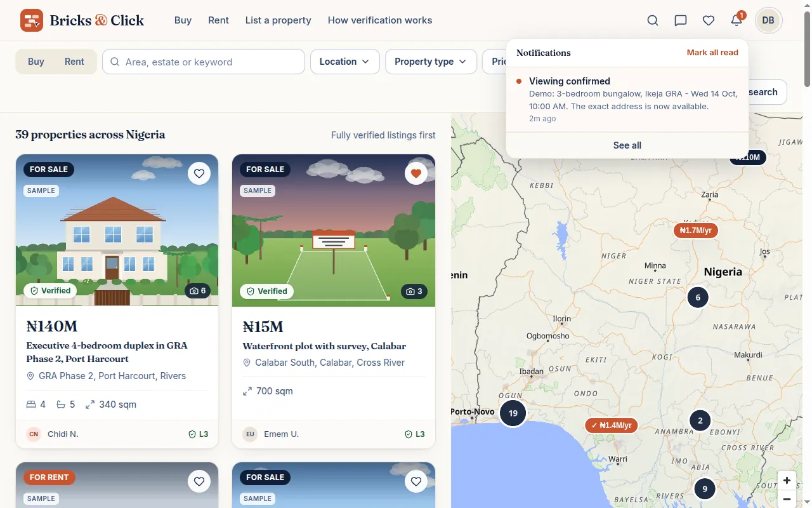Zoom in on the map
The image size is (812, 508).
coord(787,481)
